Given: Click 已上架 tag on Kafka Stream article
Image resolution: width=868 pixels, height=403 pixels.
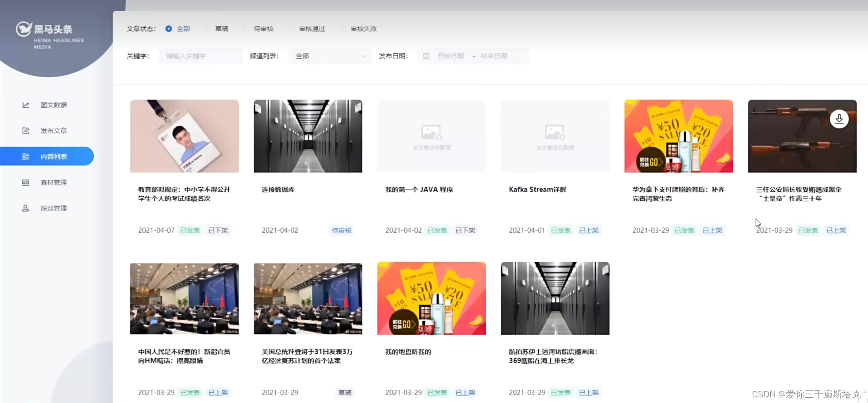Looking at the screenshot, I should [x=589, y=230].
